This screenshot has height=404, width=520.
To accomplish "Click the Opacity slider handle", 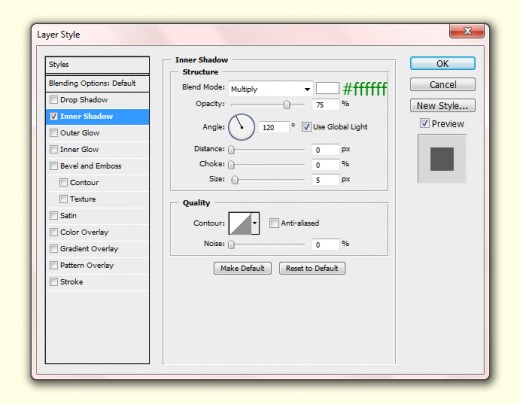I will 287,105.
